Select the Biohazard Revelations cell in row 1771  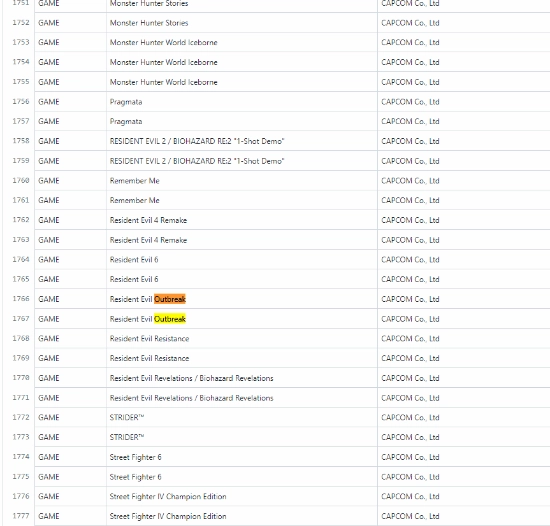pyautogui.click(x=242, y=398)
